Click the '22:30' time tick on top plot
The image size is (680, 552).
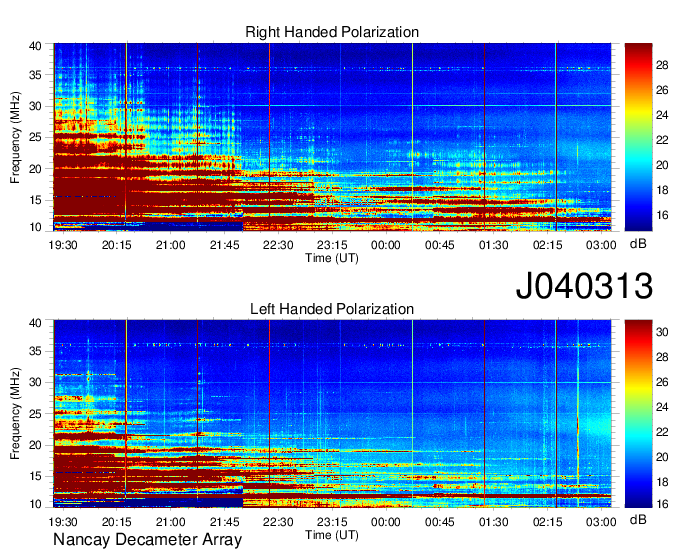click(278, 245)
